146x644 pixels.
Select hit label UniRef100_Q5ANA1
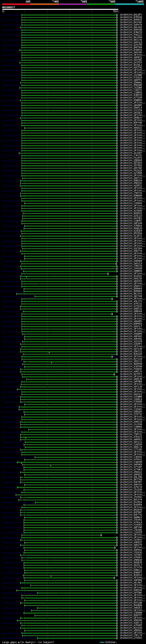(x=131, y=82)
